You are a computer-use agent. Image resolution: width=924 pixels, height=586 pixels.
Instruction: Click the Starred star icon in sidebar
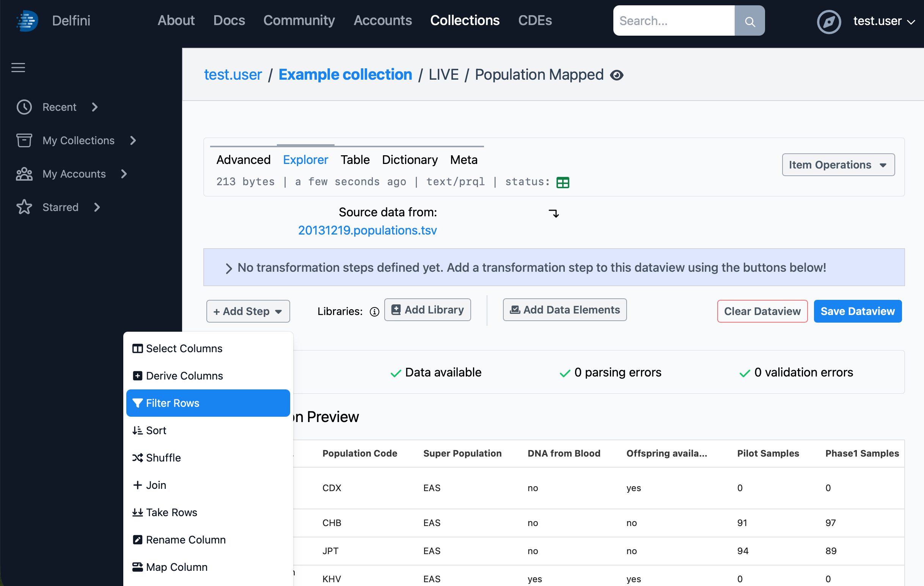[x=24, y=207]
